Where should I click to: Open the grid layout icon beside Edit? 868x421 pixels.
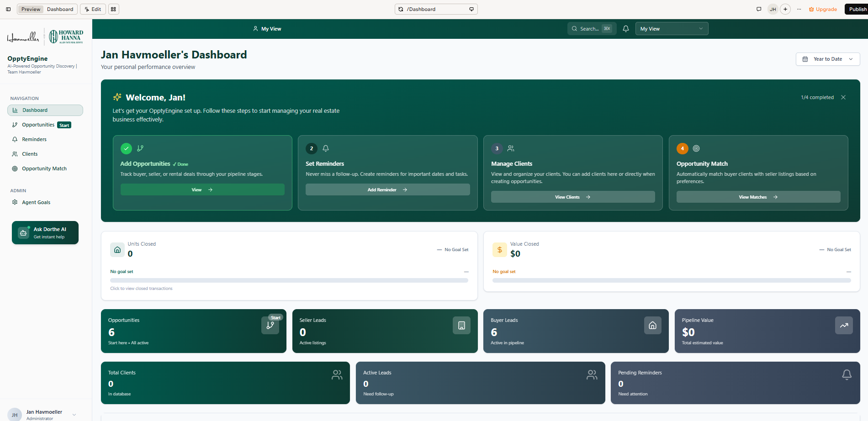coord(113,9)
